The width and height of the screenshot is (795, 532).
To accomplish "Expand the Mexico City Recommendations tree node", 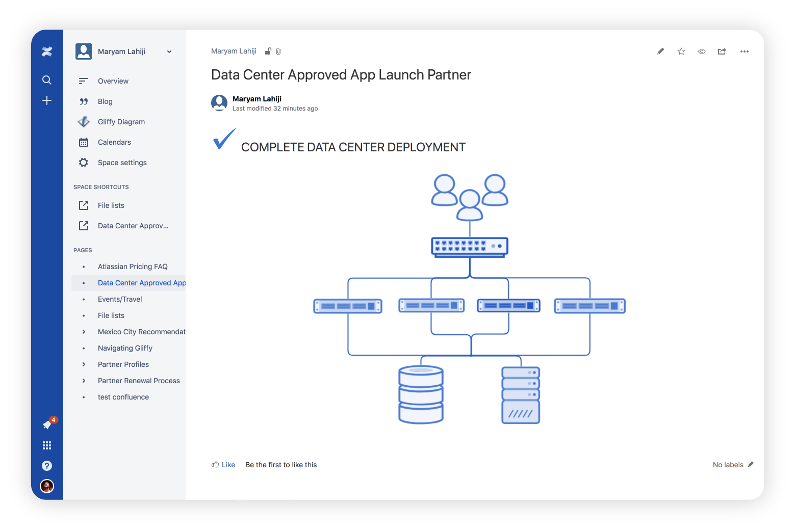I will (x=84, y=332).
